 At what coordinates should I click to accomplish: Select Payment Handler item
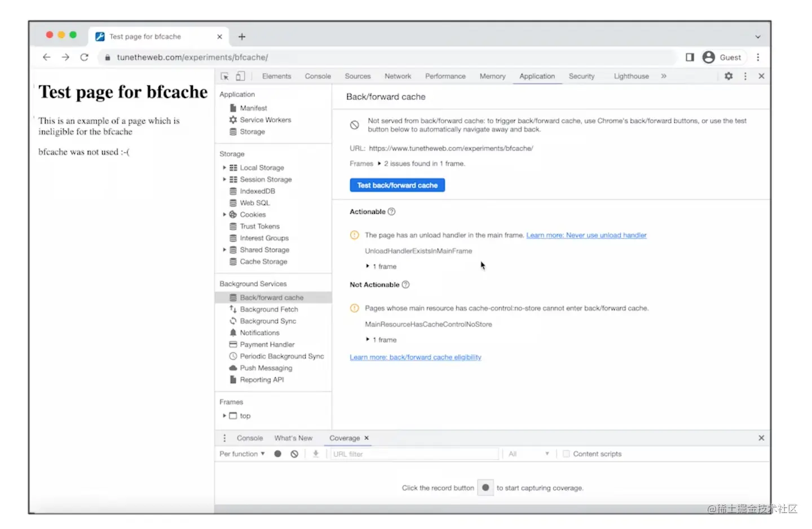pyautogui.click(x=267, y=345)
